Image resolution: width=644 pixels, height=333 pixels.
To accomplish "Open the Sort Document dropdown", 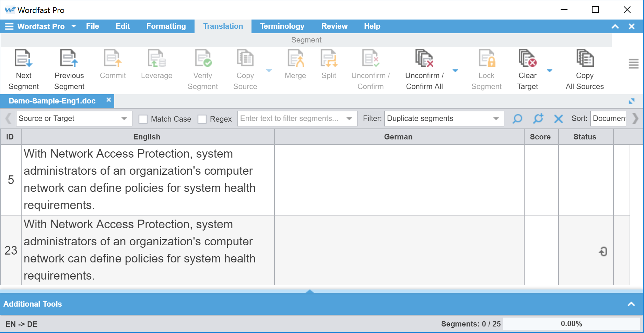I will (x=608, y=119).
